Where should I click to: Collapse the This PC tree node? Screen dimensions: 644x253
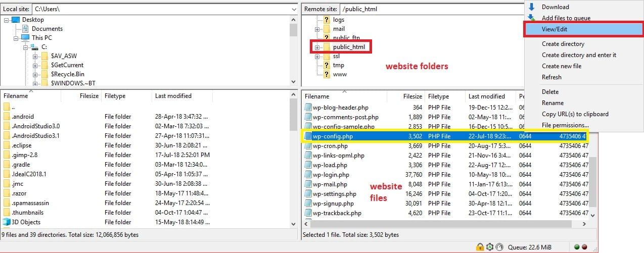coord(16,38)
